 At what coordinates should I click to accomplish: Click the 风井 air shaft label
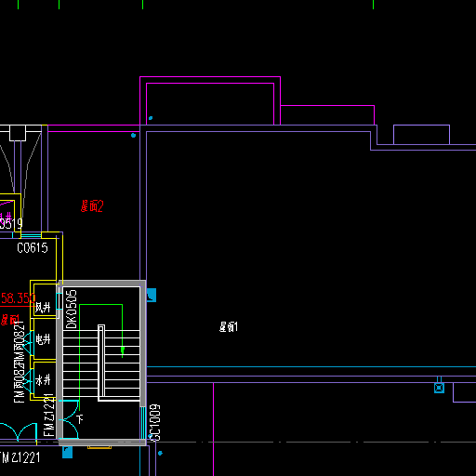pyautogui.click(x=43, y=308)
